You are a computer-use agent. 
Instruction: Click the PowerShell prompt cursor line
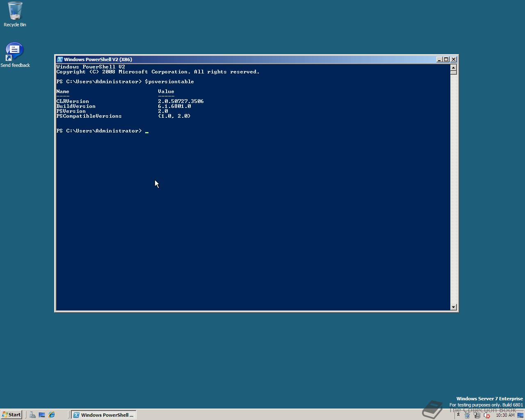103,131
